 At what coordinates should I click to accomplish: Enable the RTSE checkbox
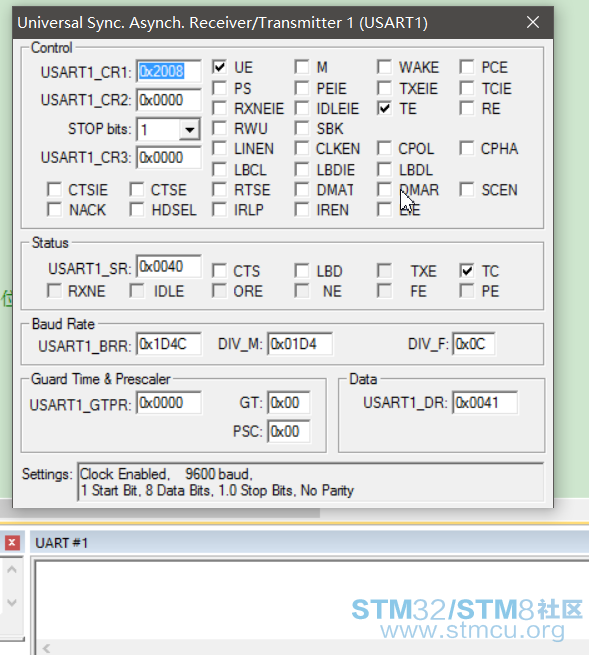[219, 190]
